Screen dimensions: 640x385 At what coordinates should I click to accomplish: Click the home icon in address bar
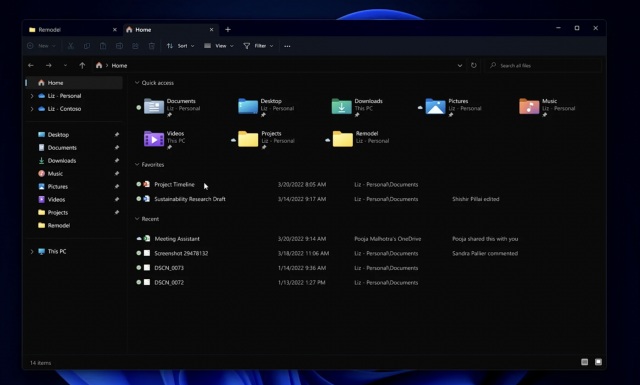tap(99, 65)
